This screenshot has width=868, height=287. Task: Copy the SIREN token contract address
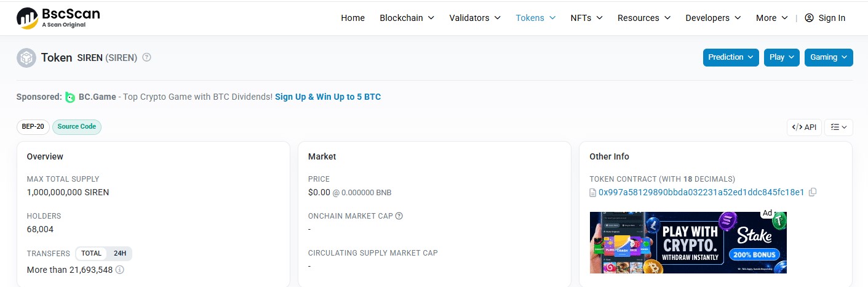pyautogui.click(x=813, y=192)
